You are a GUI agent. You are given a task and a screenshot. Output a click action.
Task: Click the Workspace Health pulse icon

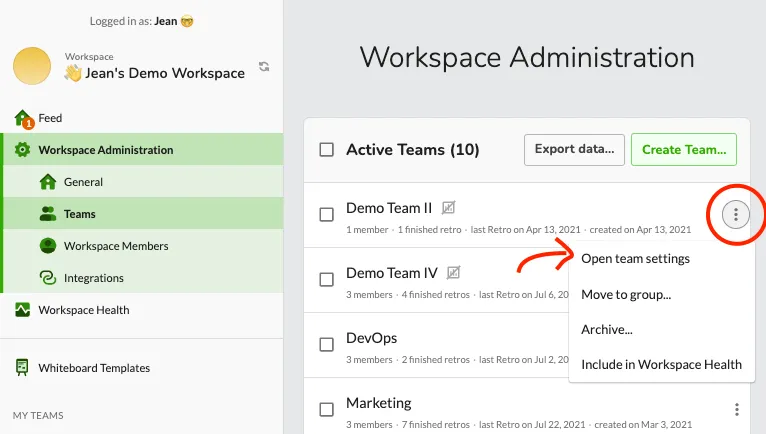22,310
